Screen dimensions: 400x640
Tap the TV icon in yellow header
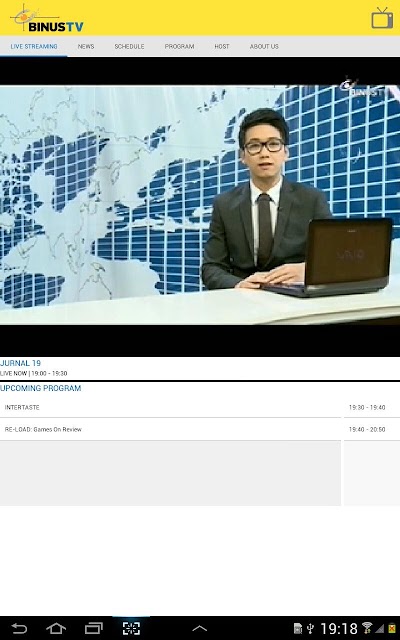[x=382, y=18]
